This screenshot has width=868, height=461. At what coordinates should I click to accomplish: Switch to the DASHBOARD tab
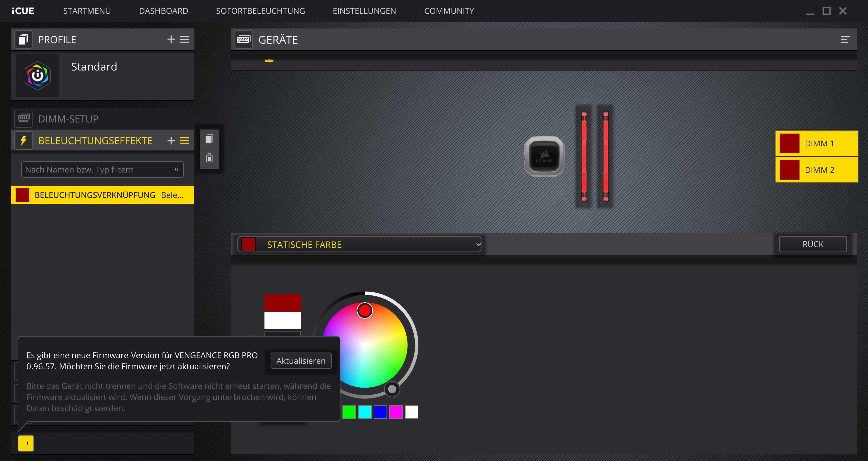tap(163, 11)
